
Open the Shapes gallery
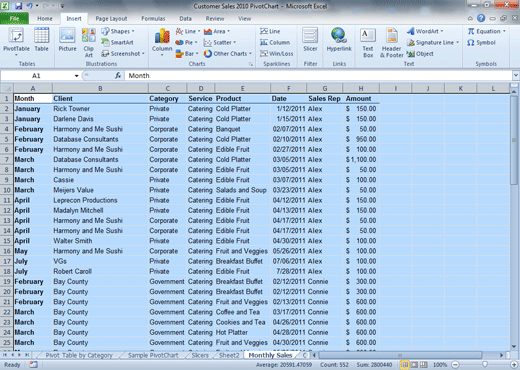(118, 31)
